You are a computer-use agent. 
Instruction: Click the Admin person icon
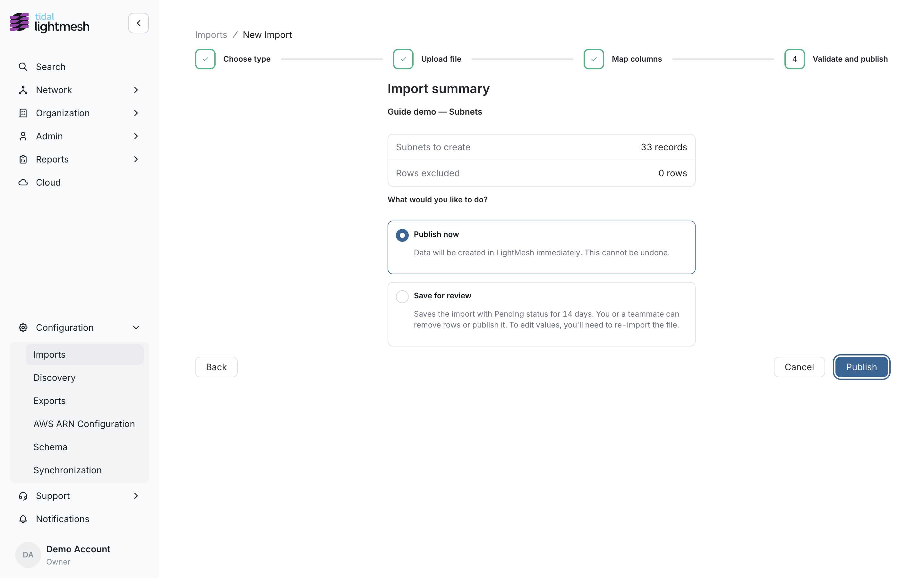click(23, 136)
